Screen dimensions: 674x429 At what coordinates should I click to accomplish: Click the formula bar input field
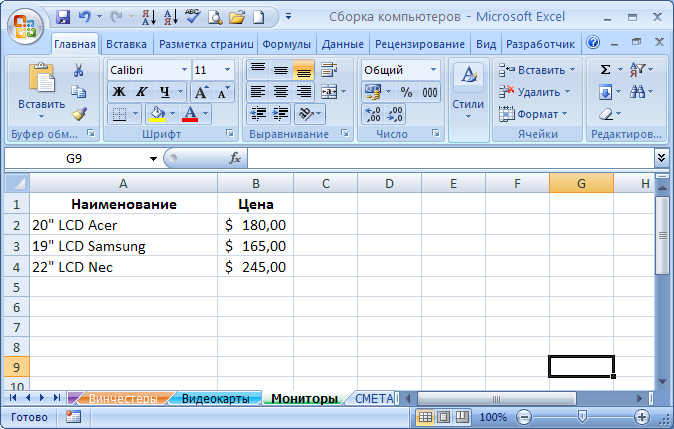tap(451, 158)
